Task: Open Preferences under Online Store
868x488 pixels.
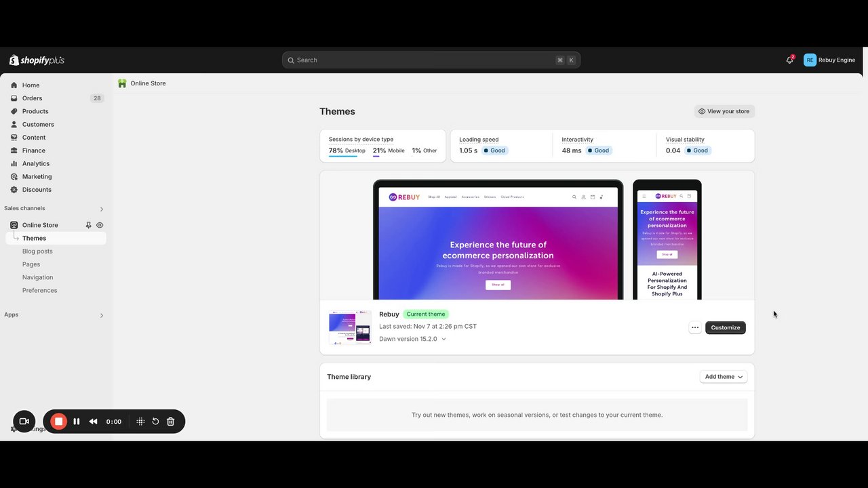Action: tap(39, 290)
